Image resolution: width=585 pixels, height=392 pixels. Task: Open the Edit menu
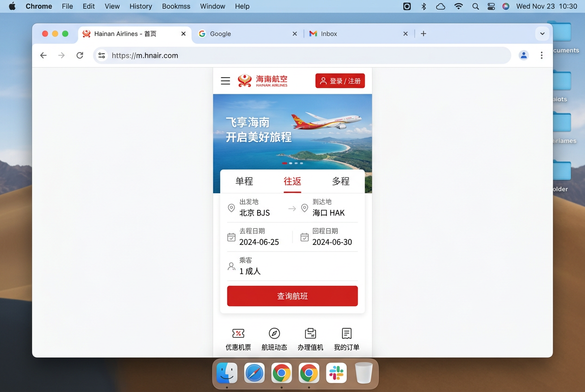click(89, 6)
